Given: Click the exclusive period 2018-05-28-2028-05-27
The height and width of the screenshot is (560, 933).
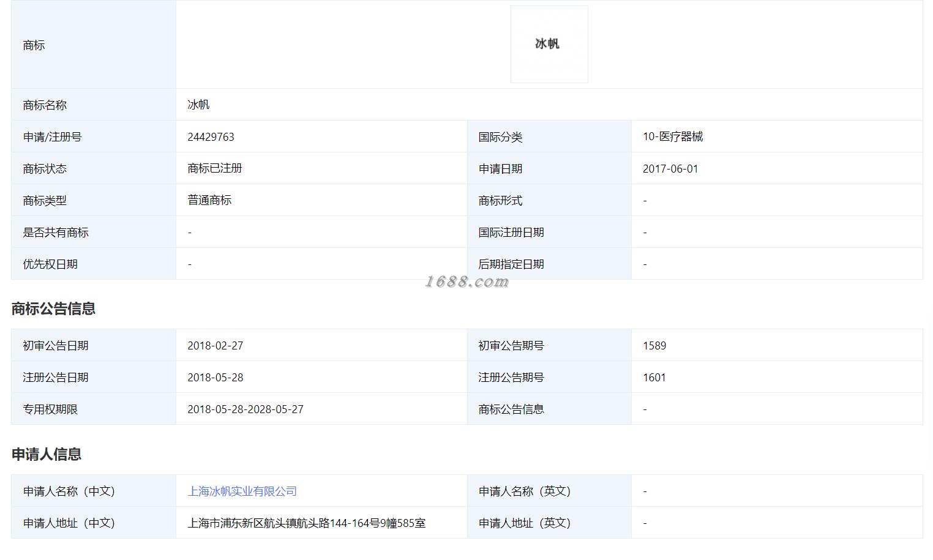Looking at the screenshot, I should click(x=245, y=409).
